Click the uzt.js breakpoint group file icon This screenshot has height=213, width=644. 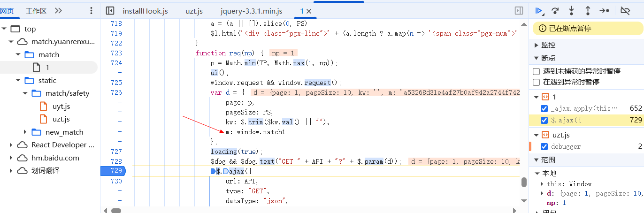pos(545,135)
